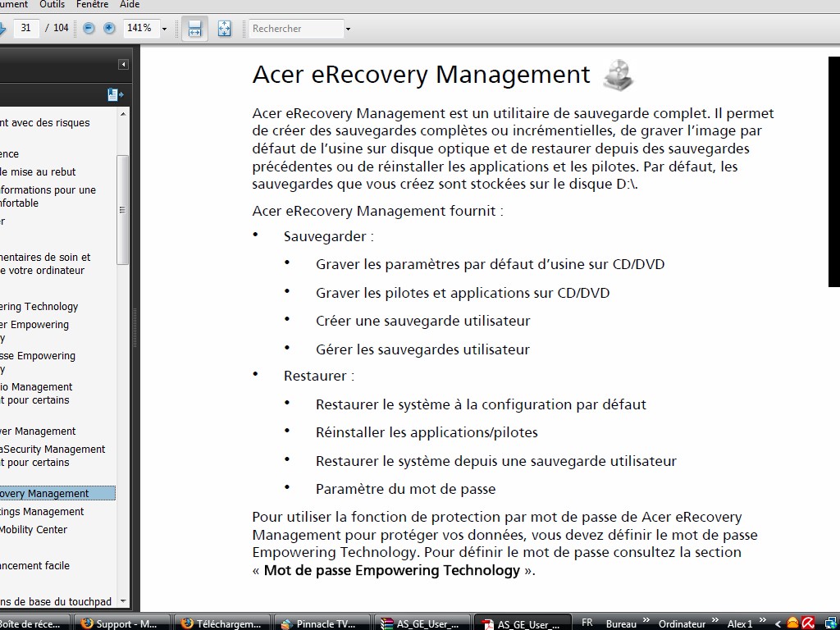
Task: Open the zoom percentage dropdown
Action: click(x=164, y=29)
